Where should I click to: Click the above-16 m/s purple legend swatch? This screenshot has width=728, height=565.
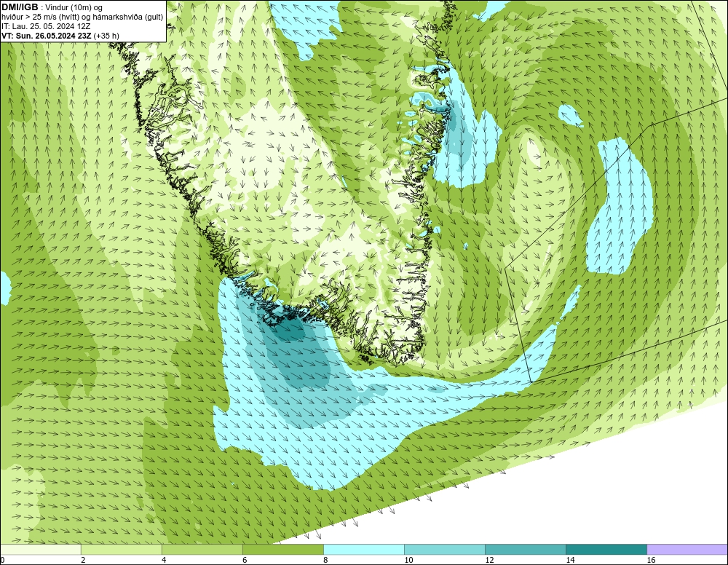687,549
